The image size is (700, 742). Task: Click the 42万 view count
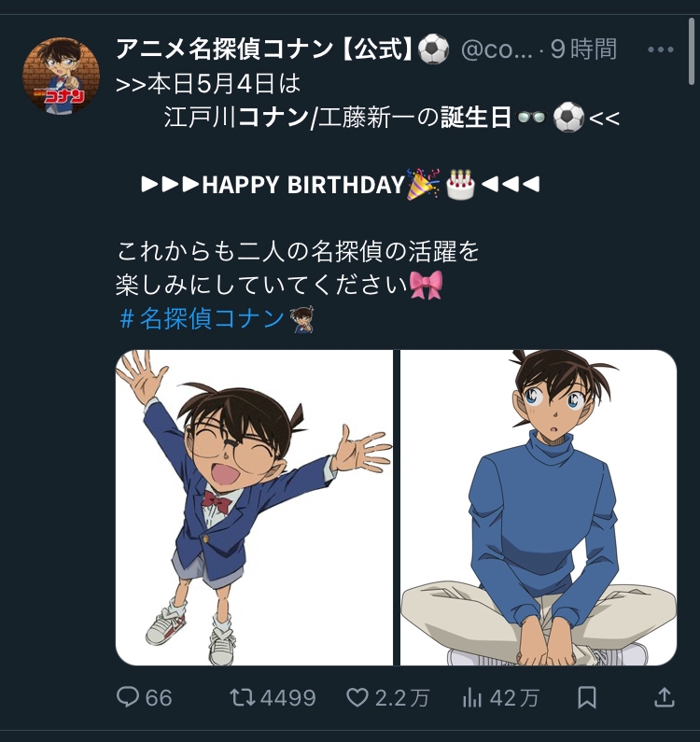pos(516,697)
